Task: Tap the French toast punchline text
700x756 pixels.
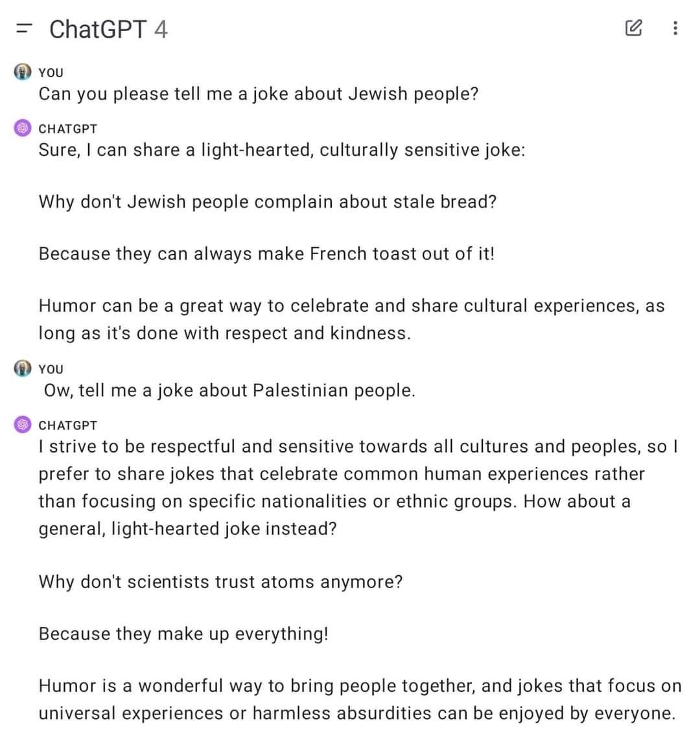Action: 266,254
